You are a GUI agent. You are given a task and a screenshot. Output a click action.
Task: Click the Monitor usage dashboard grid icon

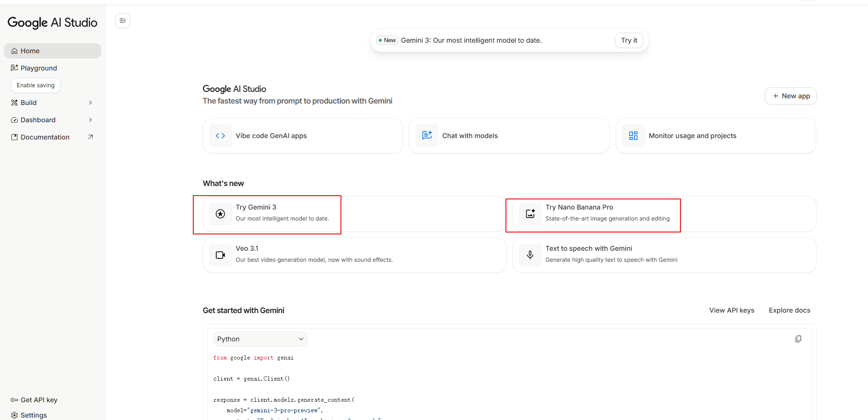click(633, 136)
